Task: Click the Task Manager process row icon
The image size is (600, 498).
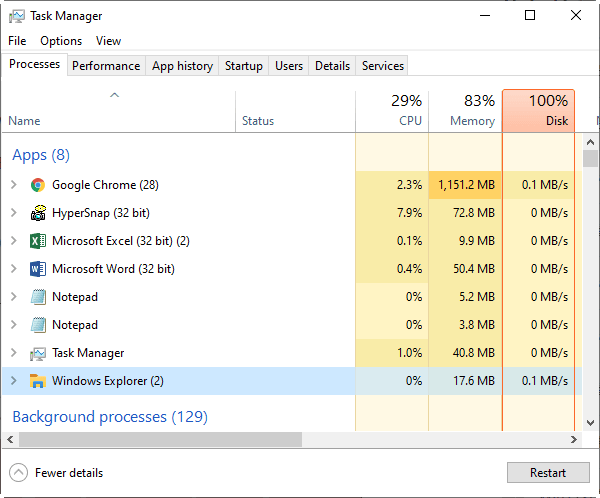Action: [38, 353]
